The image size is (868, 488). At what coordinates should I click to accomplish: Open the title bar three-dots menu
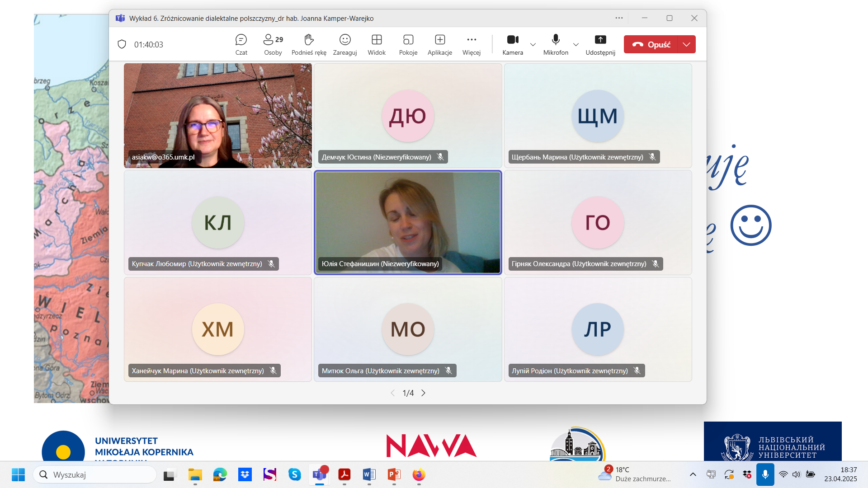click(x=619, y=18)
